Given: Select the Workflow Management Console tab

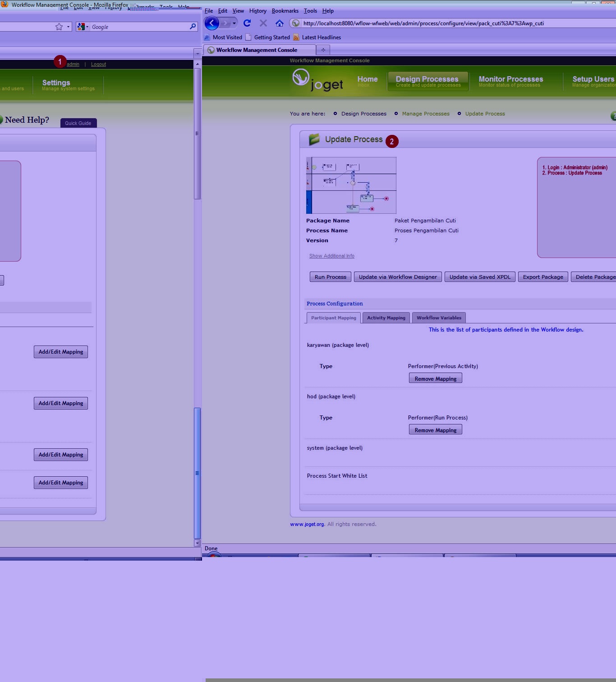Looking at the screenshot, I should tap(259, 50).
